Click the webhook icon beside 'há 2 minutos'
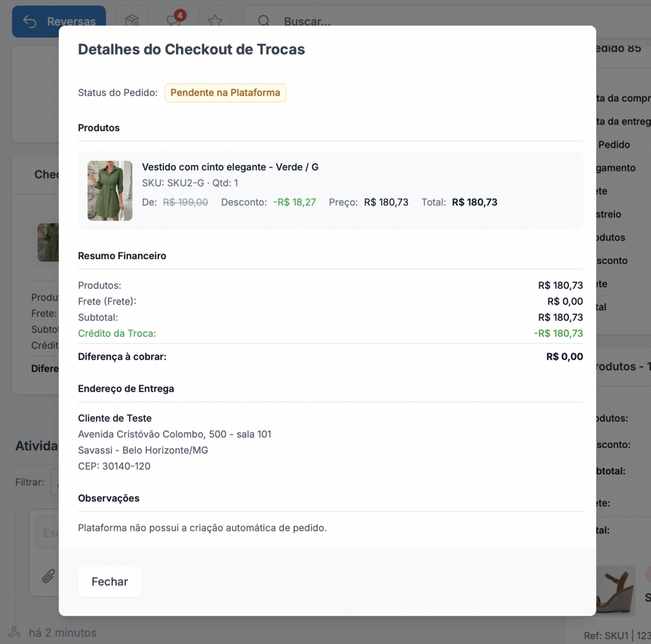651x644 pixels. (15, 632)
